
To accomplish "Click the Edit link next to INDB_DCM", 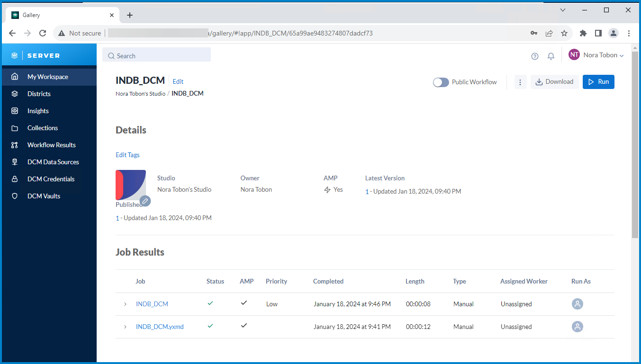I will click(x=178, y=81).
